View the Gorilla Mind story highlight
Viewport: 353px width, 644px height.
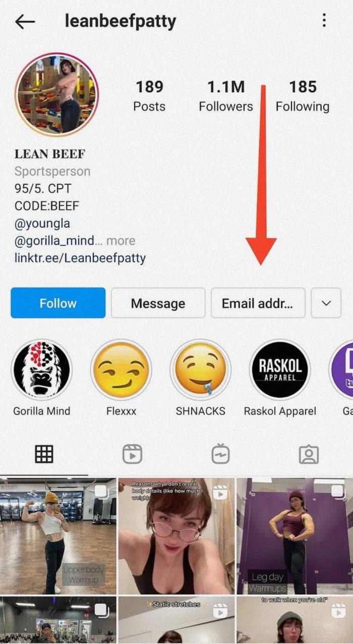coord(42,370)
